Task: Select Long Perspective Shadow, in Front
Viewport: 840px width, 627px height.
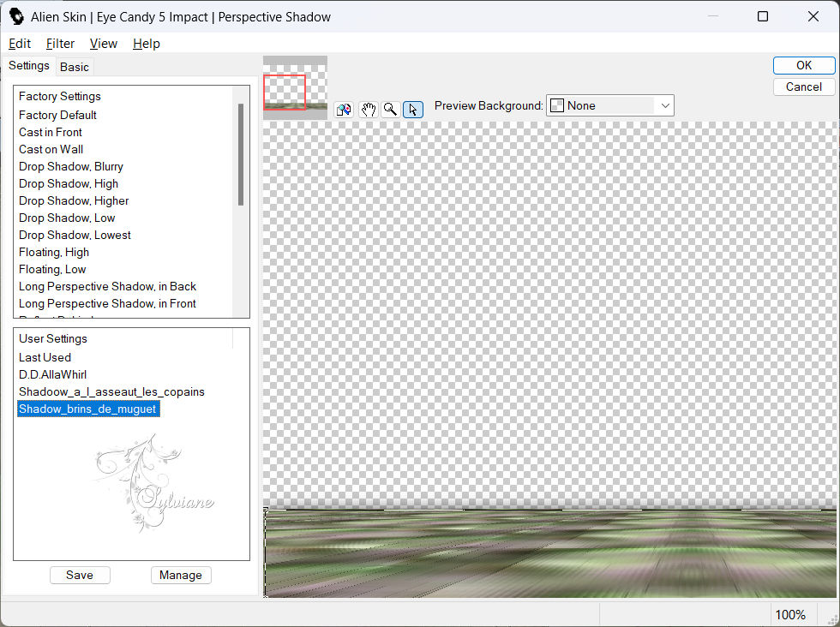Action: [107, 303]
